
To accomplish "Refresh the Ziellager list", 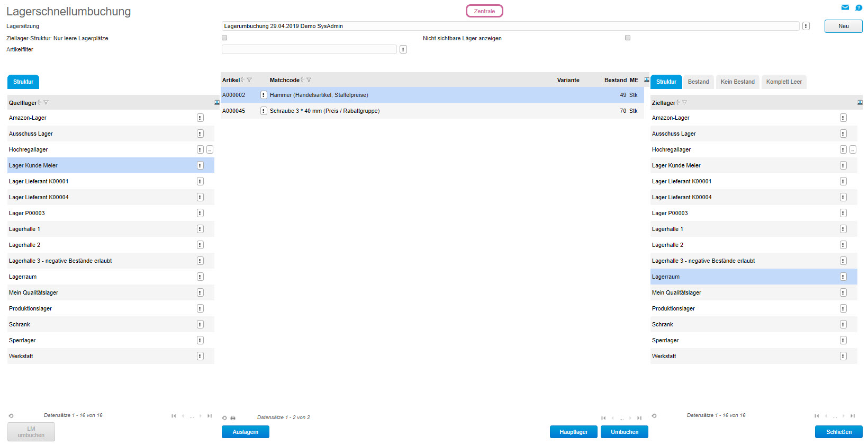I will 654,416.
